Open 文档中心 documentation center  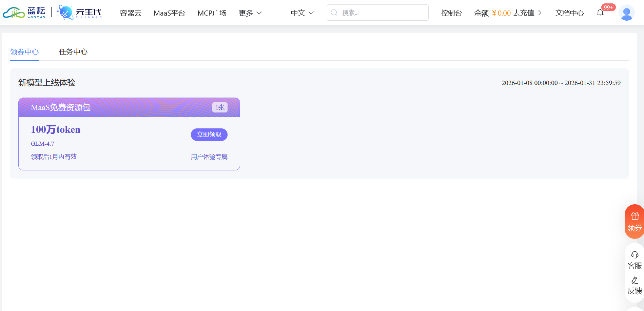(569, 13)
